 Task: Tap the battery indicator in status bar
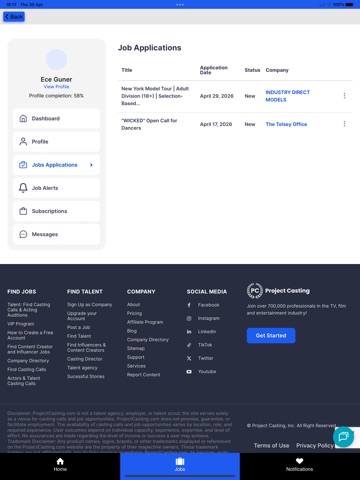click(x=349, y=5)
